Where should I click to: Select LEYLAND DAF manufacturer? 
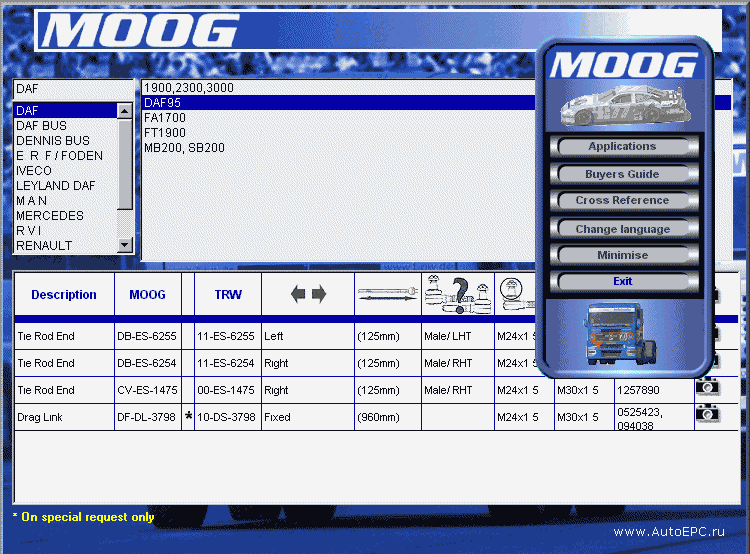pos(66,186)
